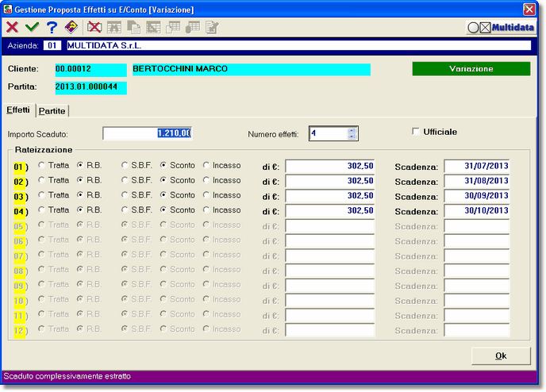Click the greyed table with arrow icon
Image resolution: width=546 pixels, height=392 pixels.
pyautogui.click(x=153, y=27)
